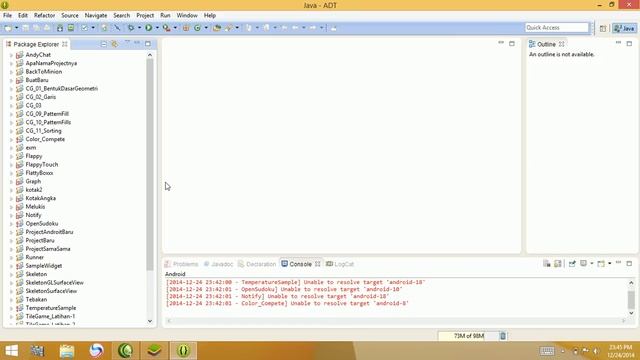Click the New wizard toolbar icon
640x360 pixels.
8,28
